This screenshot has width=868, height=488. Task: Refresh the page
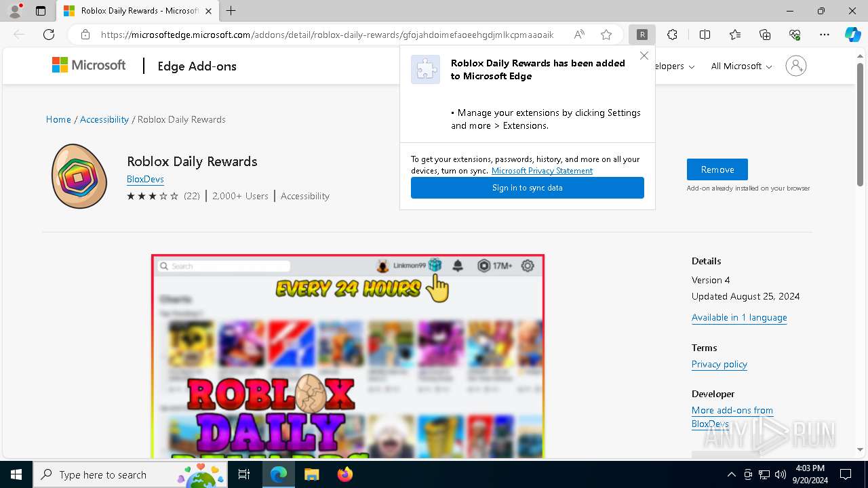click(x=49, y=35)
